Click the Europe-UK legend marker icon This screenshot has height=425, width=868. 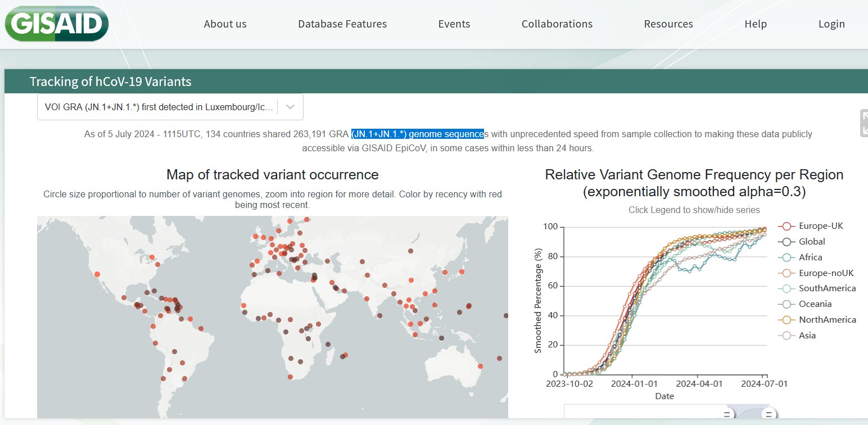point(787,226)
